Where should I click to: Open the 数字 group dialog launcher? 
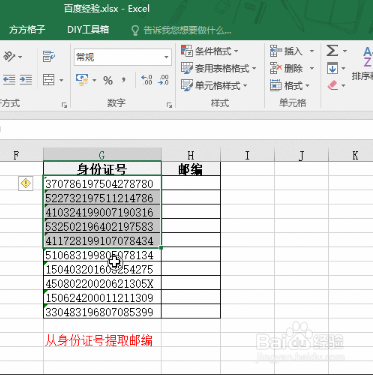[x=169, y=105]
